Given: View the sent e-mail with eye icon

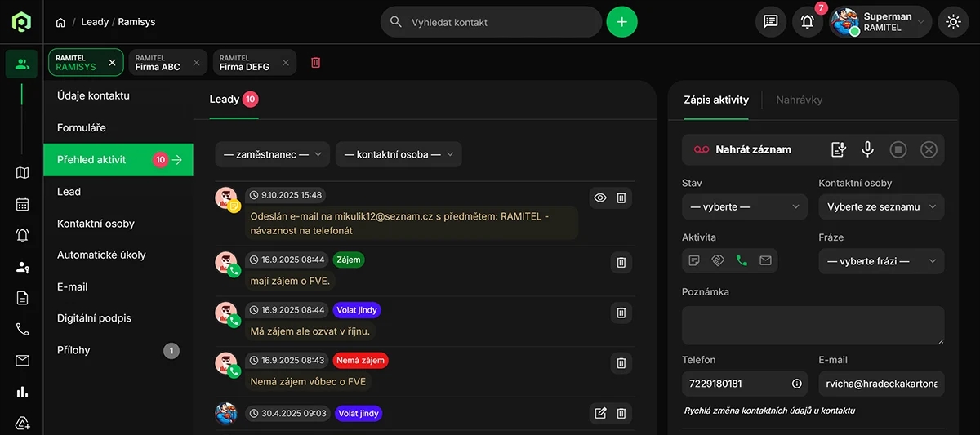Looking at the screenshot, I should (600, 198).
